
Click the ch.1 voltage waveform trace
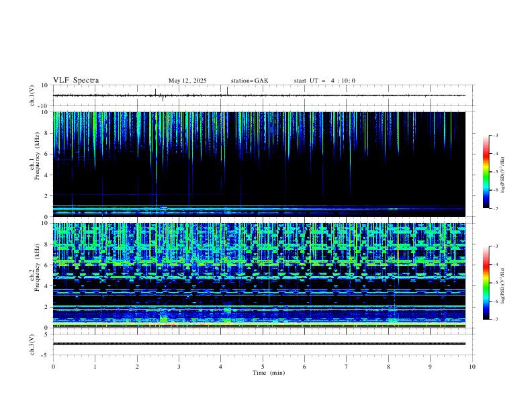coord(259,95)
